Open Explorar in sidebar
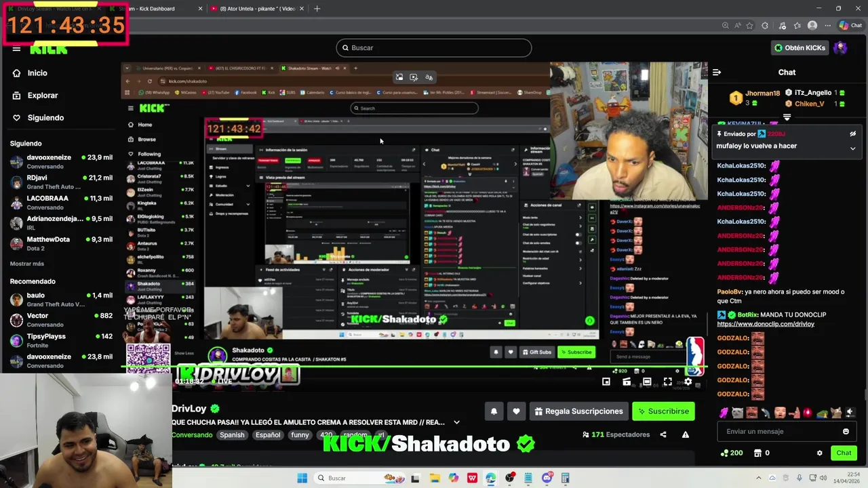 (42, 96)
